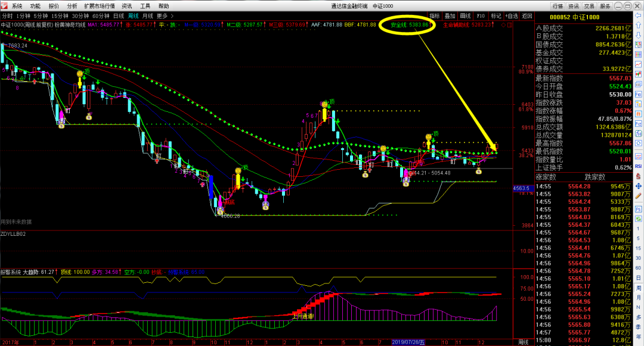Click the 2019/07/26 date marker on timeline
Screen dimensions: 644x346
click(408, 342)
